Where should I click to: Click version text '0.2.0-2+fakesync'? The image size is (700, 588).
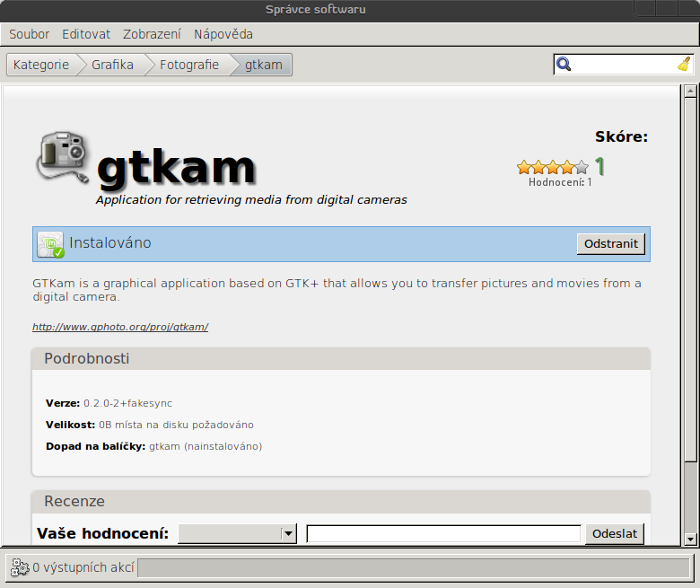pos(127,403)
